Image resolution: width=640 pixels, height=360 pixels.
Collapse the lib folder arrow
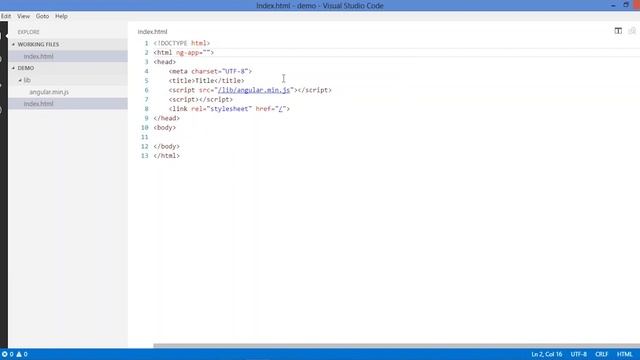pos(20,80)
